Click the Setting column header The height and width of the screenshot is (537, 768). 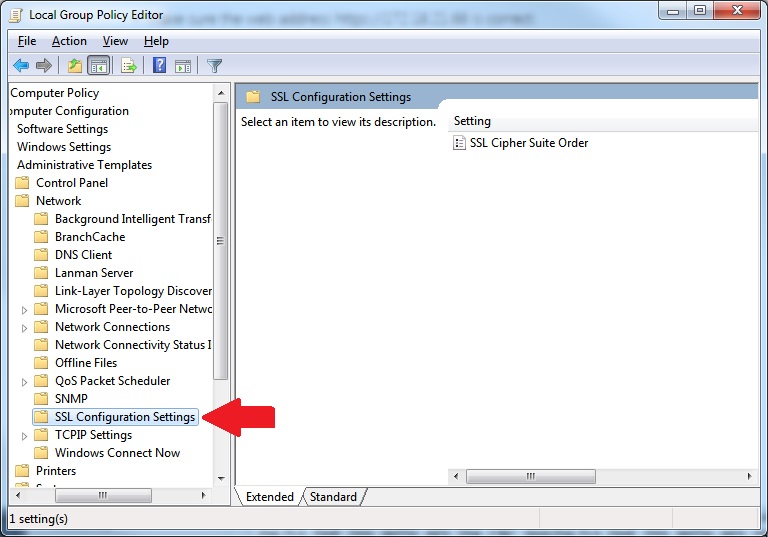coord(472,121)
